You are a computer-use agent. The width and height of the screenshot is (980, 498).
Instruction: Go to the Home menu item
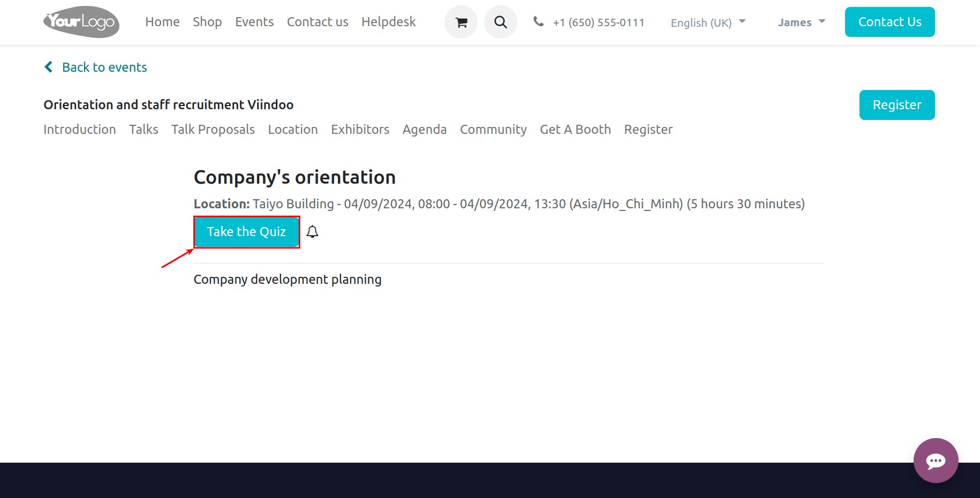162,22
